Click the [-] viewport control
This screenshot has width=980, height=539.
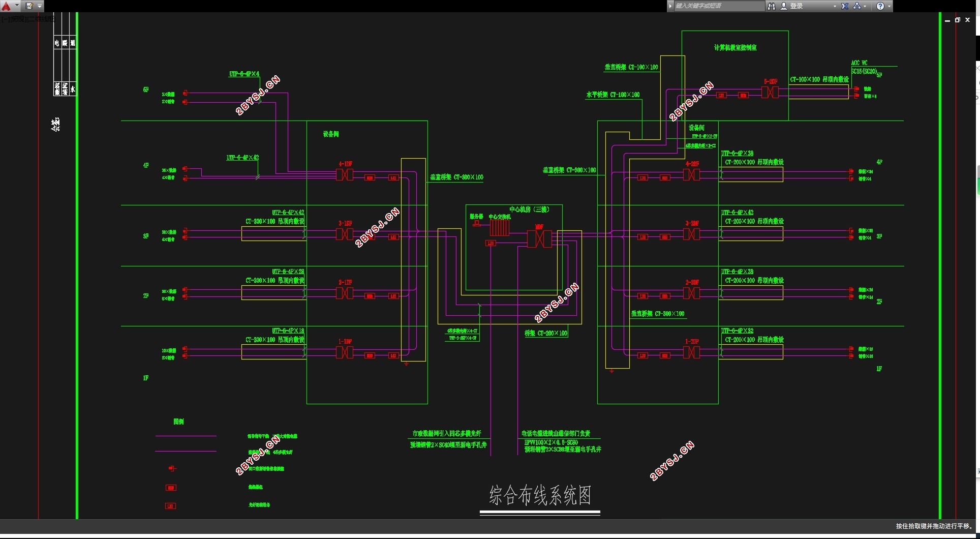[5, 19]
